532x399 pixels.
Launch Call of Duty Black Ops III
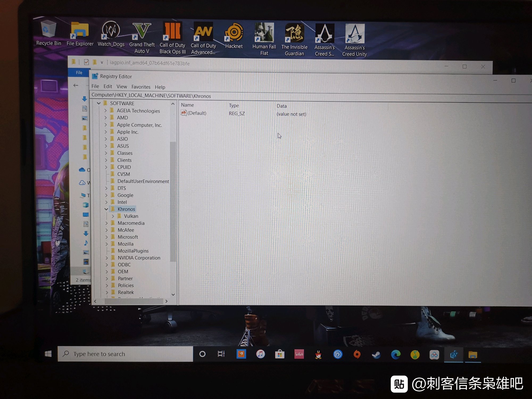point(172,38)
